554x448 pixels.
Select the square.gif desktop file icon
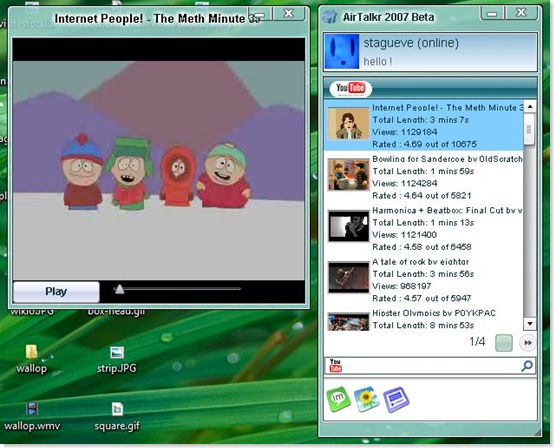[x=117, y=417]
